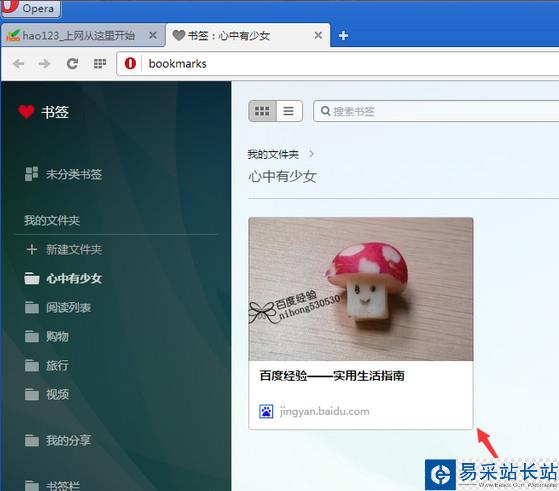559x491 pixels.
Task: Click the folder icon next to 视频
Action: [32, 394]
